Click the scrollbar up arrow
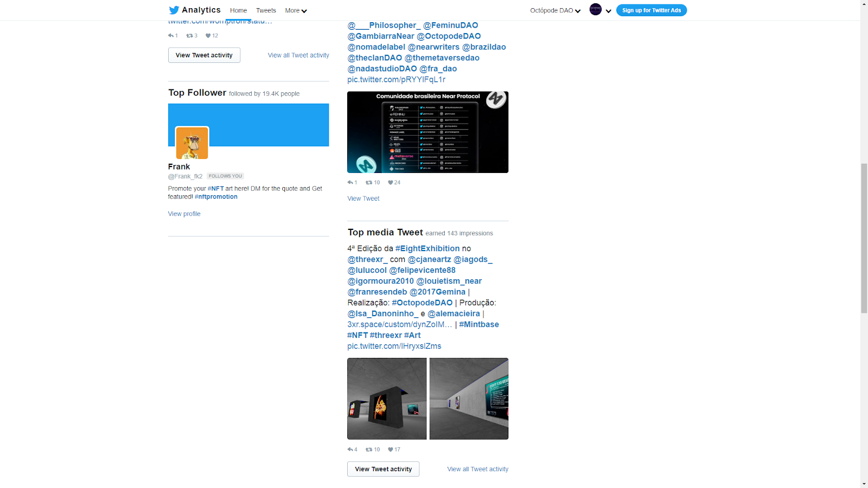868x488 pixels. [x=864, y=4]
